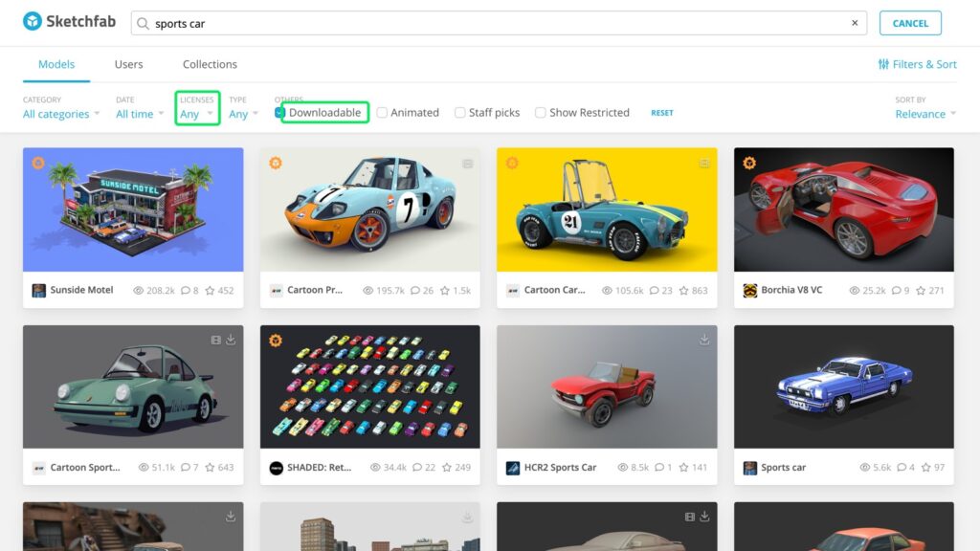Open the Sunside Motel title link

tap(82, 290)
